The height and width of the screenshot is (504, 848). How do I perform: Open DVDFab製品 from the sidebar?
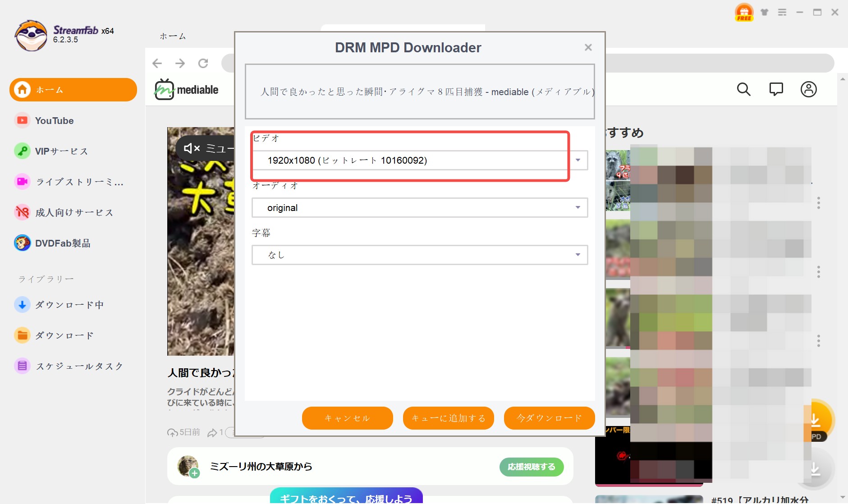(x=64, y=243)
